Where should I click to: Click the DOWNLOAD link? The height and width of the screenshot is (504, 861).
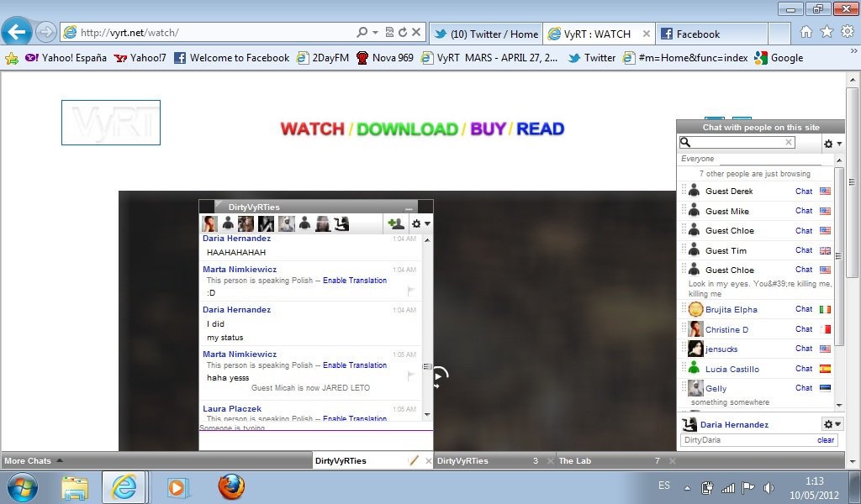click(408, 129)
